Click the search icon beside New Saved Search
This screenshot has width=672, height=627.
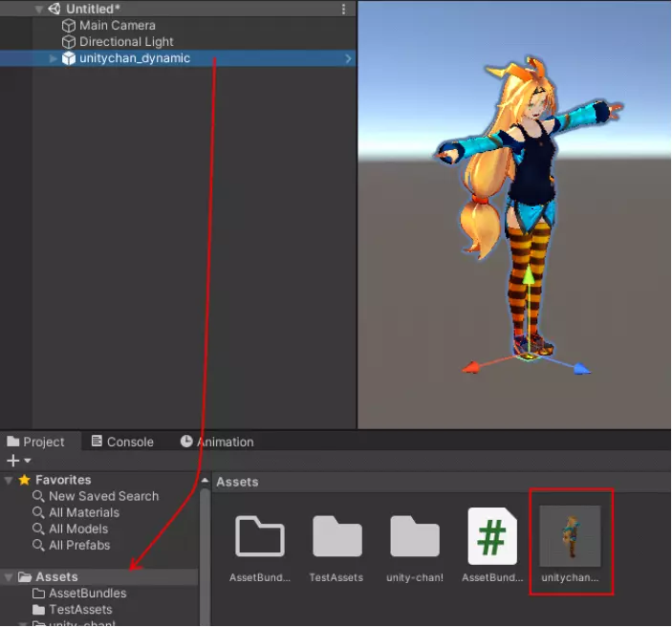point(38,496)
